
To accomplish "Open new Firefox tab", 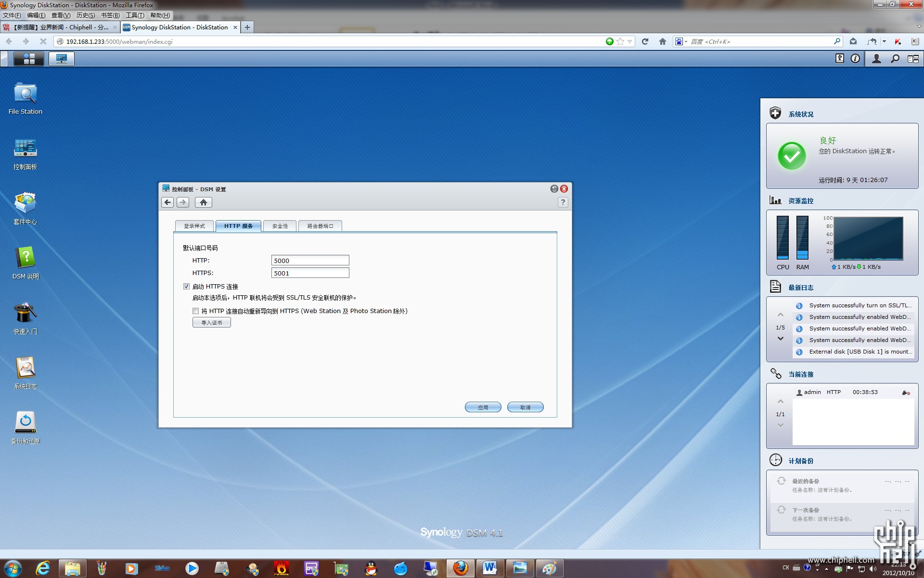I will [247, 27].
